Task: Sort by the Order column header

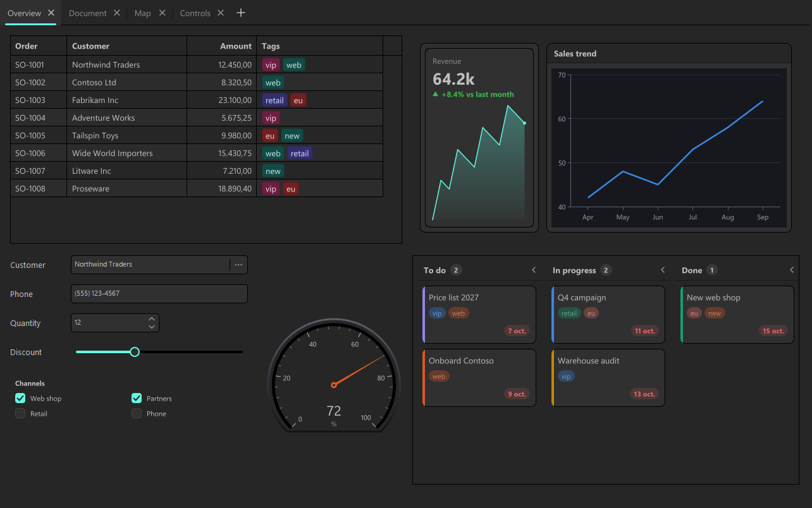Action: click(x=39, y=46)
